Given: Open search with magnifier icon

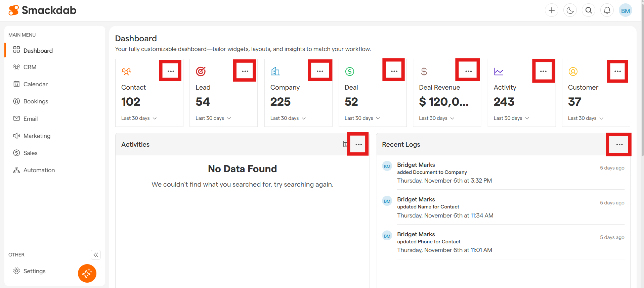Looking at the screenshot, I should pos(589,10).
